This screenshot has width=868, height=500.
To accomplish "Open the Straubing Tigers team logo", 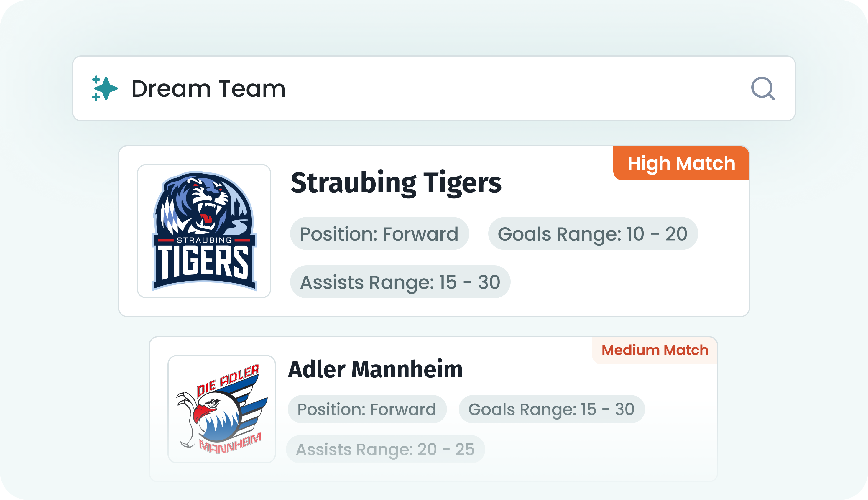I will [204, 231].
